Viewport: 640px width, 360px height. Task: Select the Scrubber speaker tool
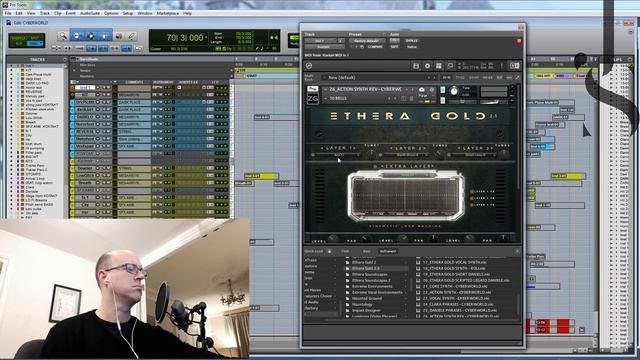pyautogui.click(x=118, y=36)
